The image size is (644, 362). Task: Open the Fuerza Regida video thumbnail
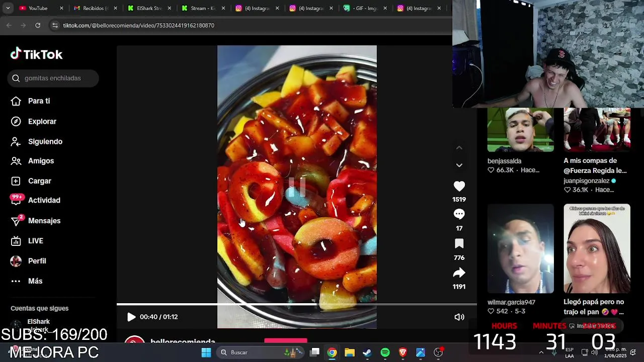click(x=597, y=130)
